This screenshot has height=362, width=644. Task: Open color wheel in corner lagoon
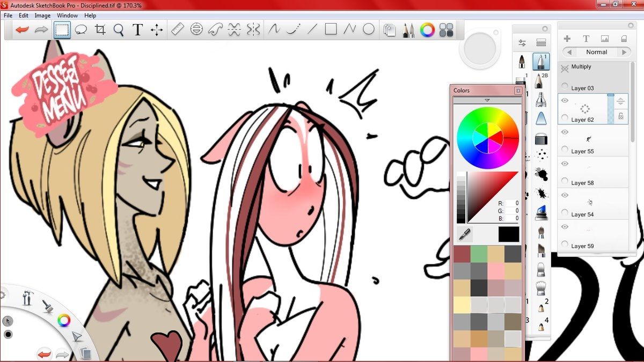(64, 321)
